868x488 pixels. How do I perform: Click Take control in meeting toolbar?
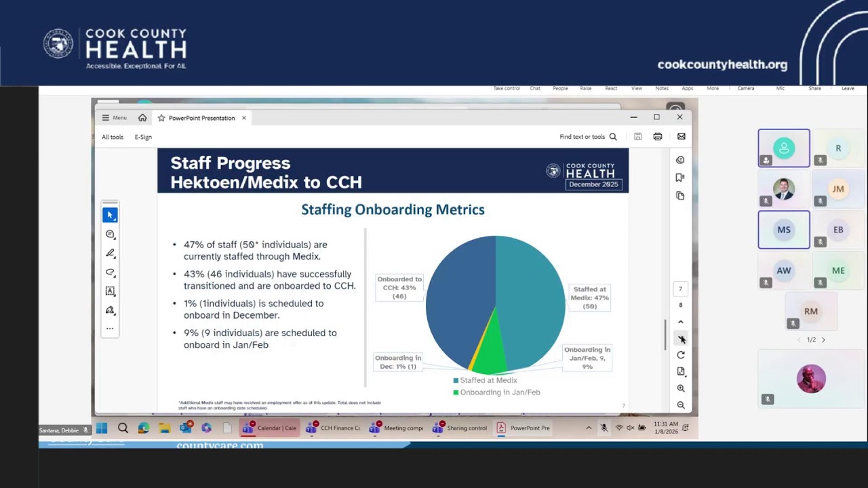(x=507, y=88)
